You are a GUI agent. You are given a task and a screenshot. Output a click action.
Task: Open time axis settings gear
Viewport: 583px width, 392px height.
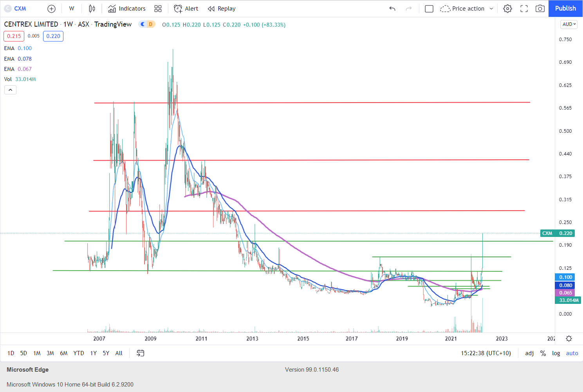click(x=569, y=339)
